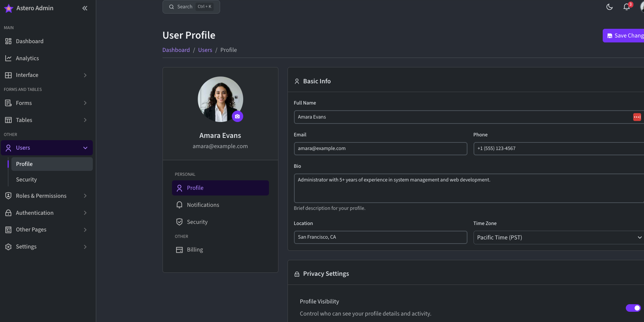Click the red icon in Full Name field
The image size is (644, 322).
(637, 117)
